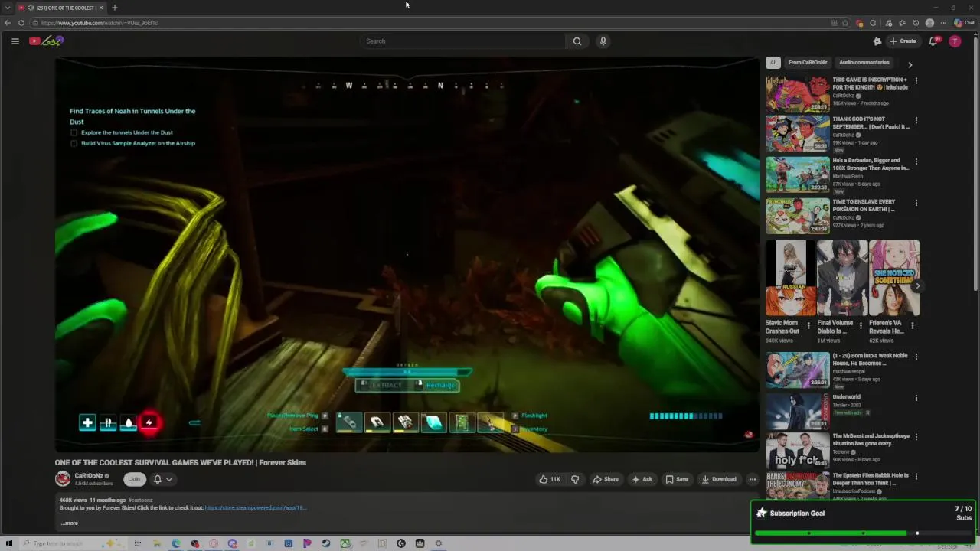Screen dimensions: 980x551
Task: Favorite this page with the star icon
Action: (x=845, y=23)
